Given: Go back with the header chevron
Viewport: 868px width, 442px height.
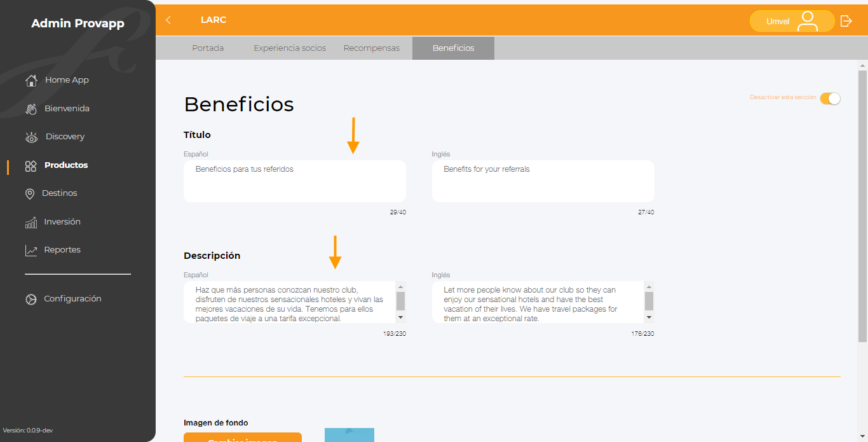Looking at the screenshot, I should coord(168,20).
